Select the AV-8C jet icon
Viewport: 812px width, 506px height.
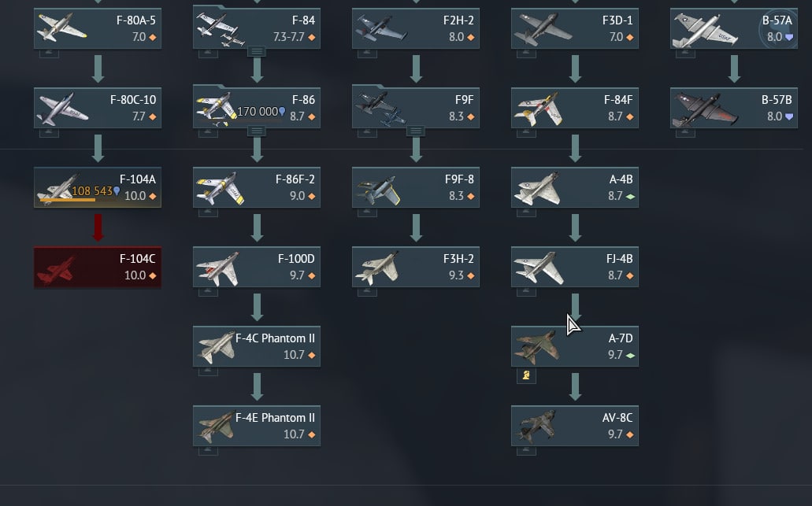[536, 427]
